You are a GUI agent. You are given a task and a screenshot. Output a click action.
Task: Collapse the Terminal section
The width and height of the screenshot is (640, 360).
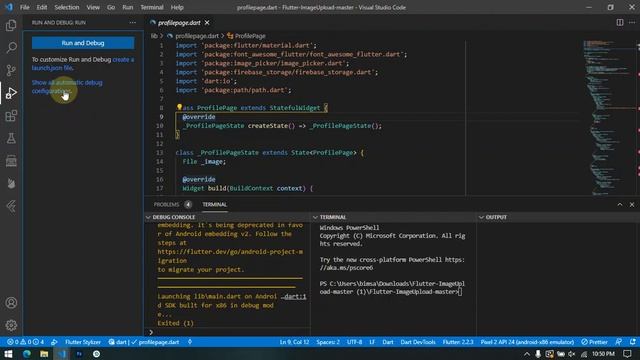click(x=315, y=217)
